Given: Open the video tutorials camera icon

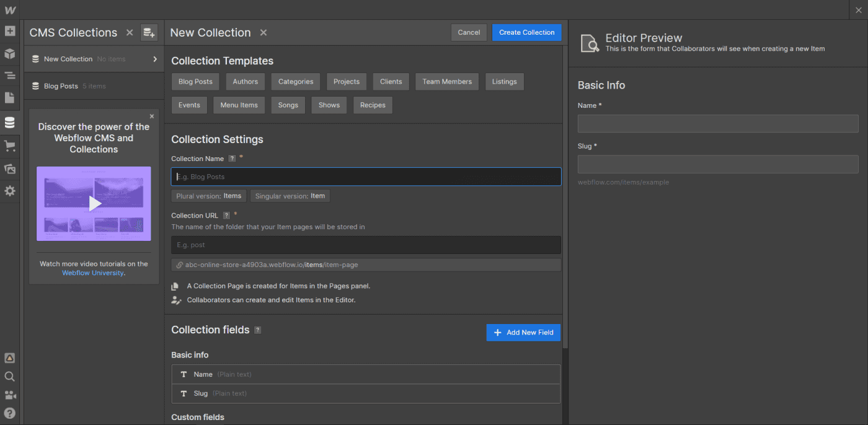Looking at the screenshot, I should [x=10, y=395].
